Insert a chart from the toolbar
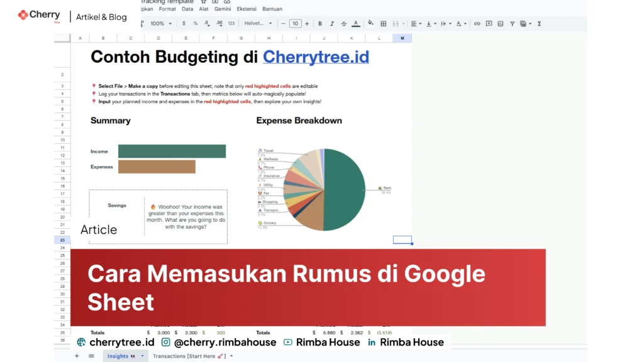 click(500, 23)
